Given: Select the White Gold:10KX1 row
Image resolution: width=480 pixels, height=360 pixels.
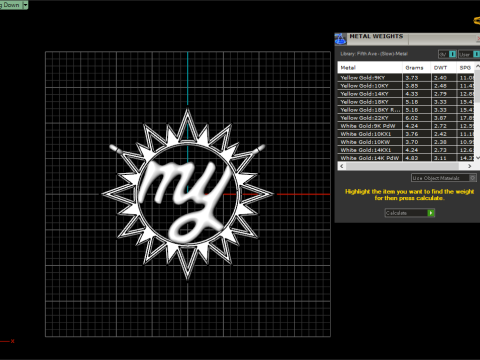Looking at the screenshot, I should pyautogui.click(x=406, y=134).
